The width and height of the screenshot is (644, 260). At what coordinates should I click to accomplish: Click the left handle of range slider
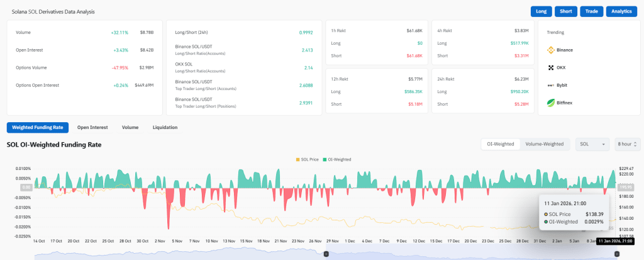(x=326, y=254)
